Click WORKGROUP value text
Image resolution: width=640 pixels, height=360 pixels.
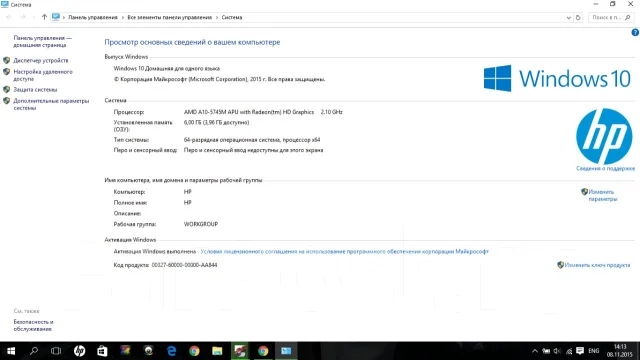point(201,224)
